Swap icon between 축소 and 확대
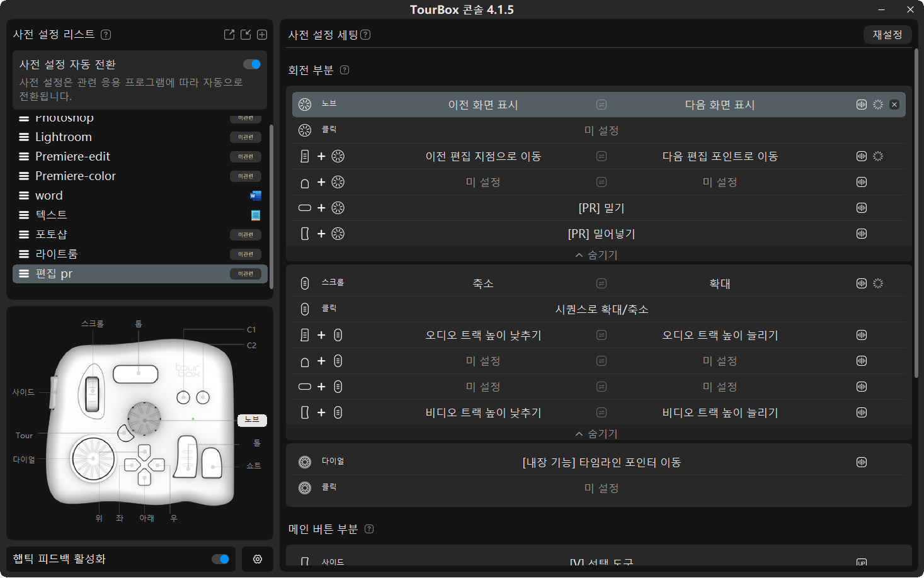The height and width of the screenshot is (578, 924). 602,283
